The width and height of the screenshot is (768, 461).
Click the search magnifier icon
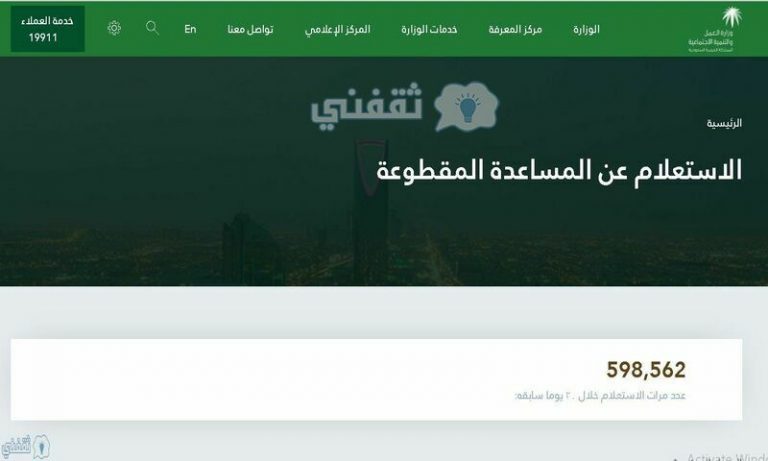pyautogui.click(x=152, y=27)
